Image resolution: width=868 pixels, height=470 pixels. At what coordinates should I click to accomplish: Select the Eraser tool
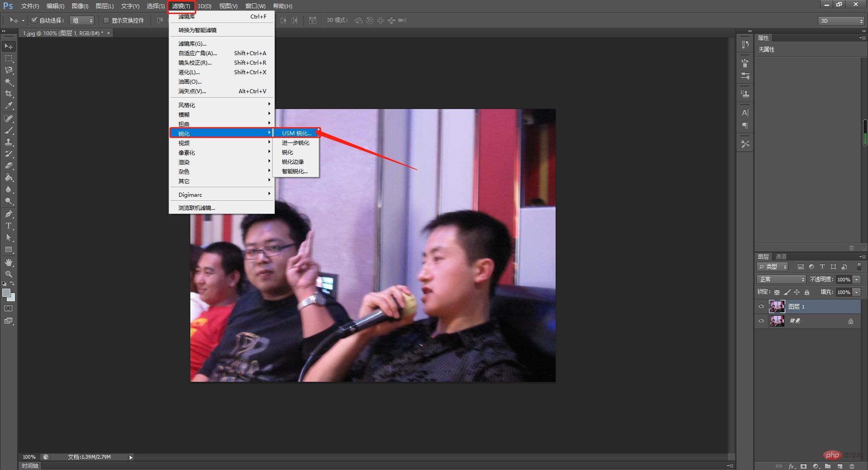coord(9,166)
